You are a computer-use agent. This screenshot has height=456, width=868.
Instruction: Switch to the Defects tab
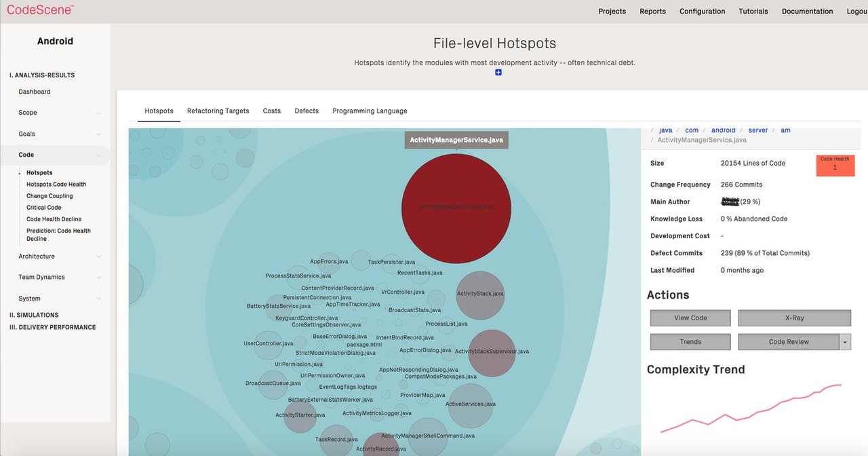307,111
